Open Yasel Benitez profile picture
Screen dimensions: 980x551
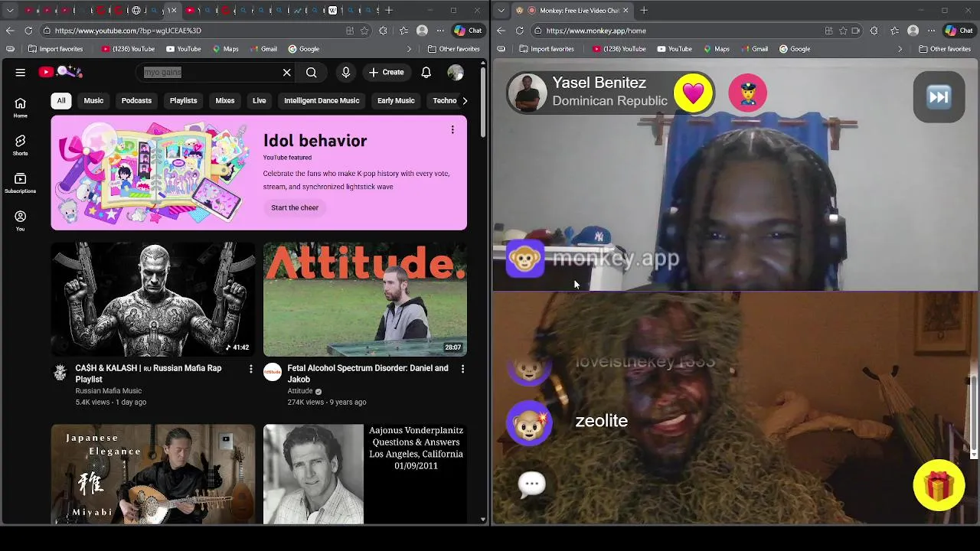527,93
